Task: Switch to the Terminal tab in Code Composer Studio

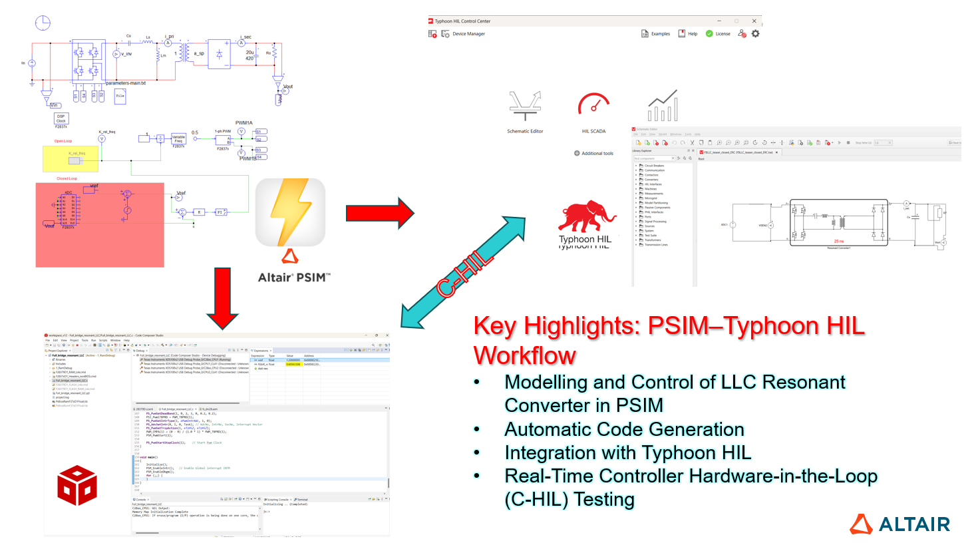Action: click(x=301, y=499)
